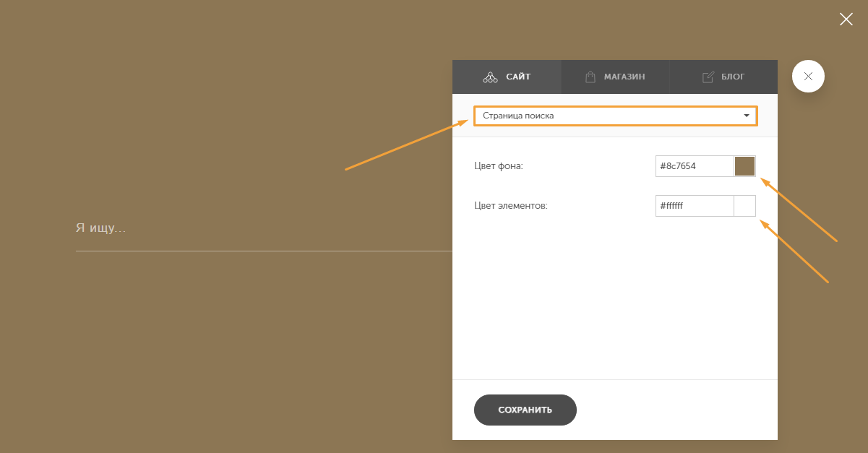Expand the Страница поиска dropdown

click(616, 116)
